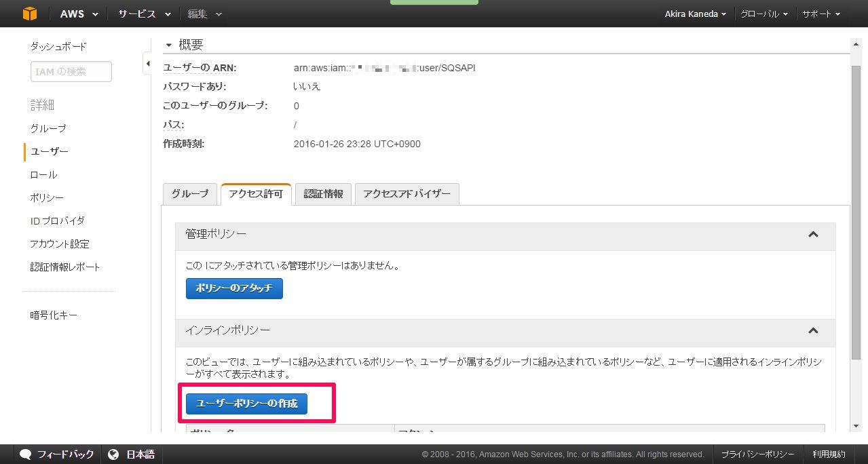Viewport: 868px width, 464px height.
Task: Click the 作成時刻 date value
Action: (357, 144)
